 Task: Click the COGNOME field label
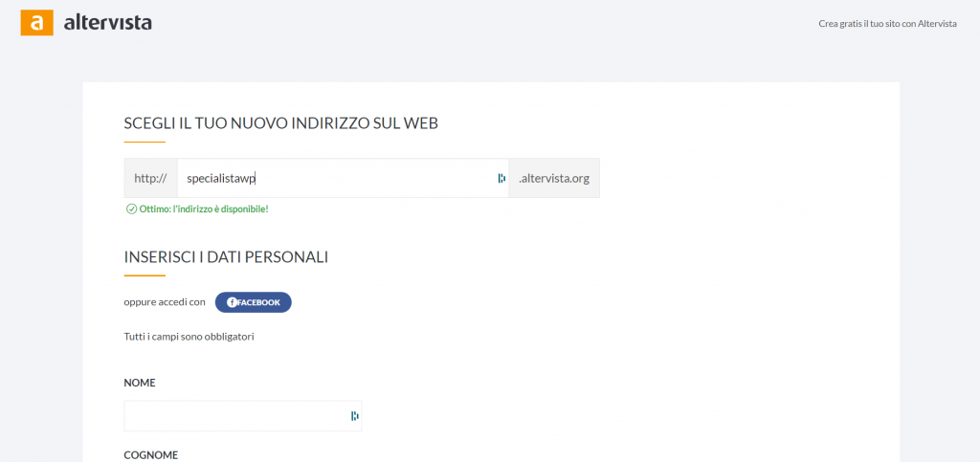point(151,454)
